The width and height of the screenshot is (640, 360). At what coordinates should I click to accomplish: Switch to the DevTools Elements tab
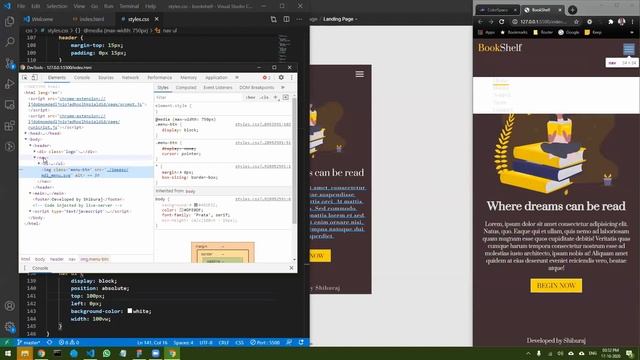tap(57, 78)
